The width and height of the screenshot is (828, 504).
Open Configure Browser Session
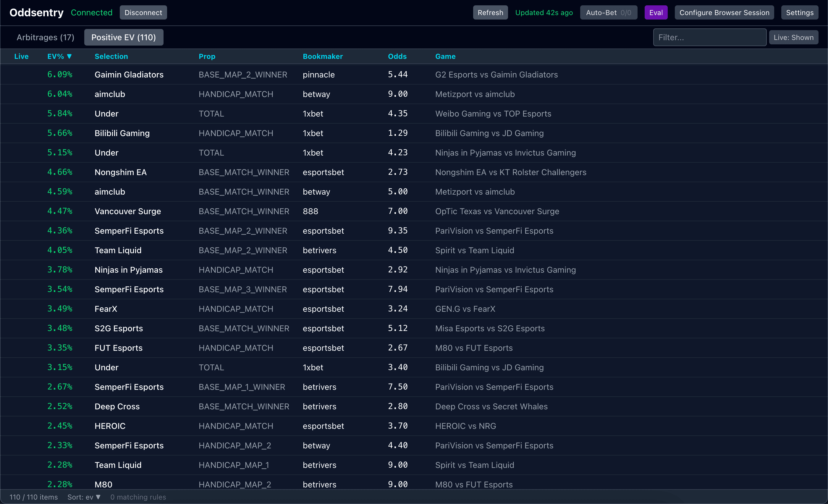coord(724,12)
